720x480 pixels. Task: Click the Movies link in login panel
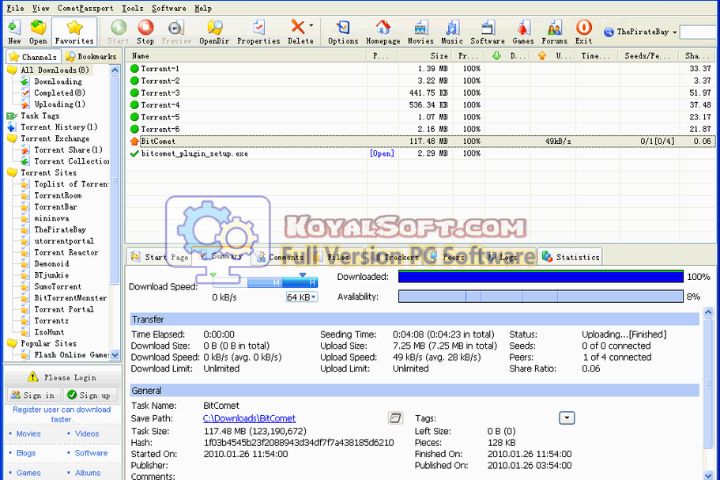(28, 434)
